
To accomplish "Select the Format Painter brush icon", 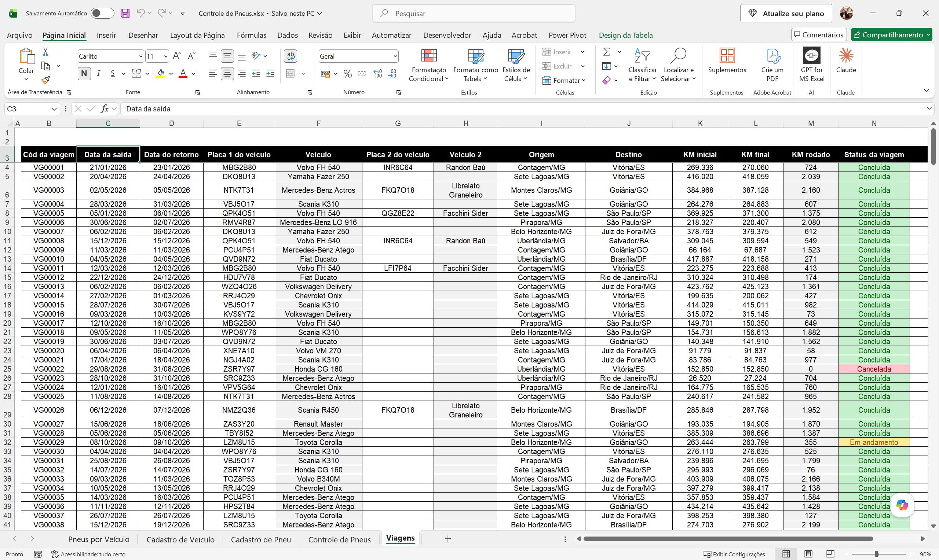I will point(45,80).
